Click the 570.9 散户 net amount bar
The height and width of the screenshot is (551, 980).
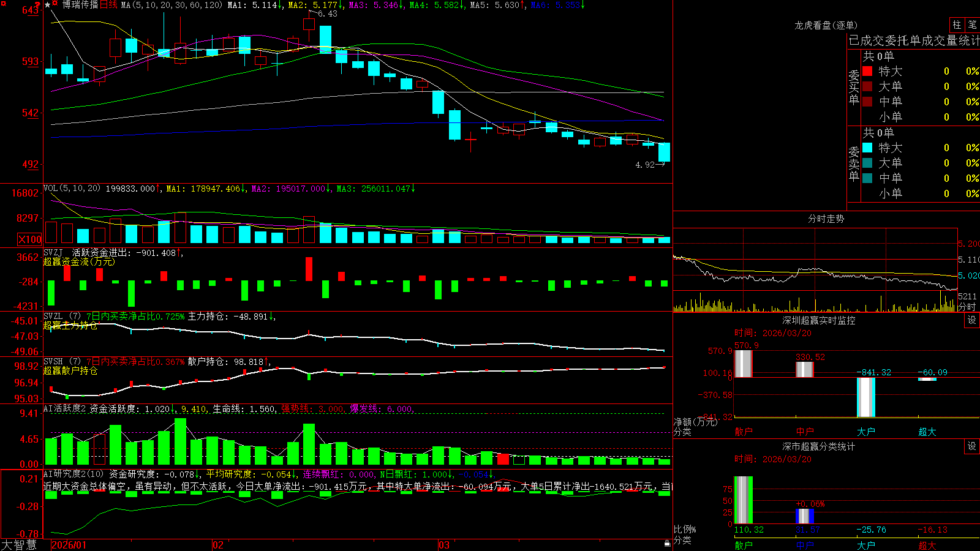[x=743, y=364]
